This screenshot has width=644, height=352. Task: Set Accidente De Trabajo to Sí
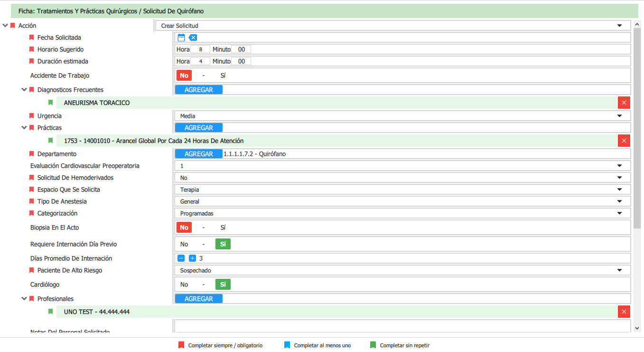[x=223, y=76]
